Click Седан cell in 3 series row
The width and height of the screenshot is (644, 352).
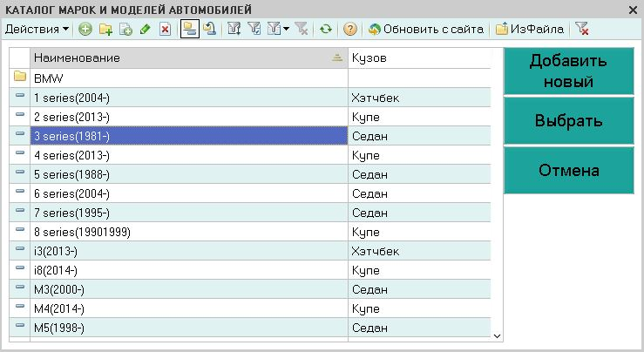419,136
